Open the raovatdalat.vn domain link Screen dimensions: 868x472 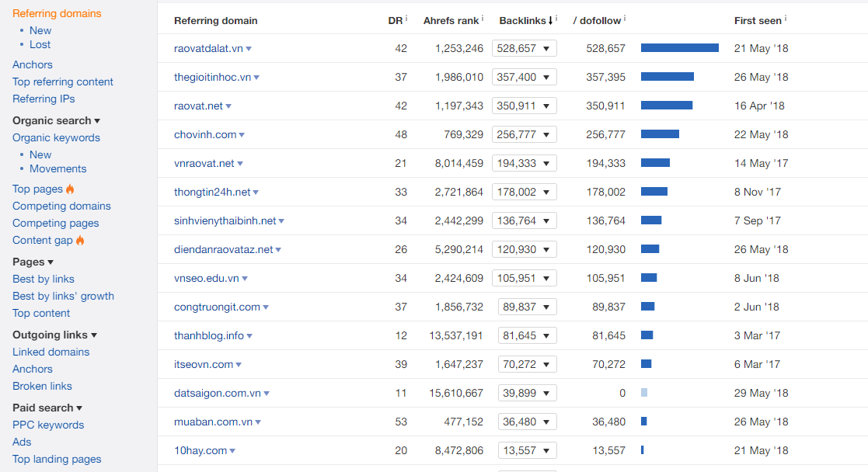pyautogui.click(x=208, y=48)
